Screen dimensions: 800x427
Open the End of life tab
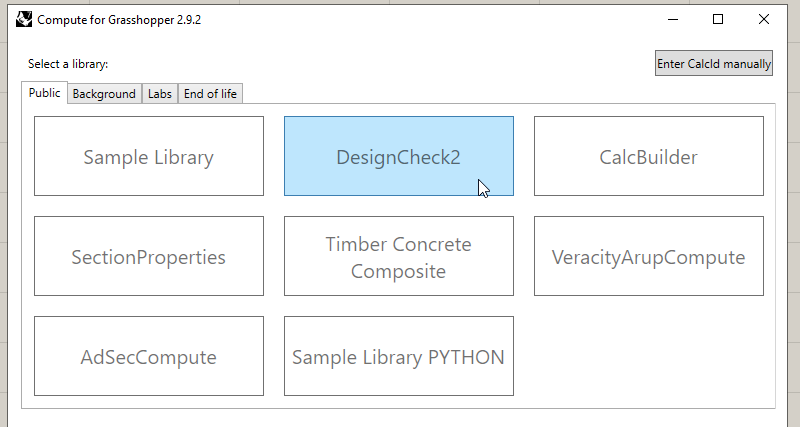click(210, 94)
